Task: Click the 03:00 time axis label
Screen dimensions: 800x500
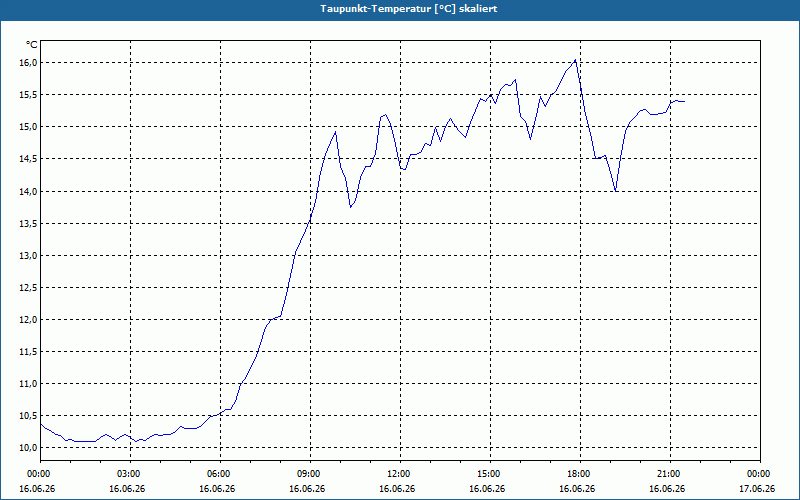Action: (x=131, y=474)
